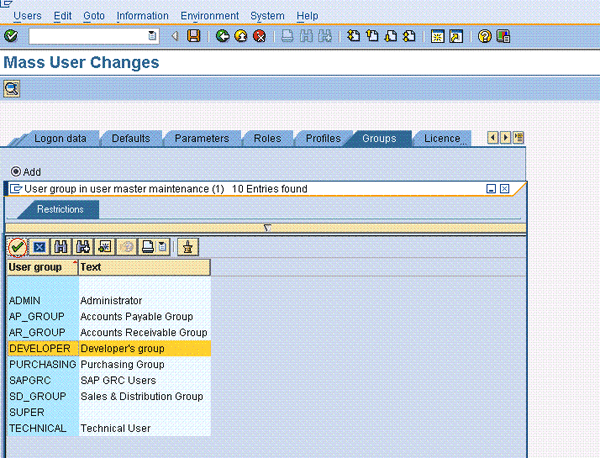
Task: Click the yellow Help question mark icon
Action: 484,36
